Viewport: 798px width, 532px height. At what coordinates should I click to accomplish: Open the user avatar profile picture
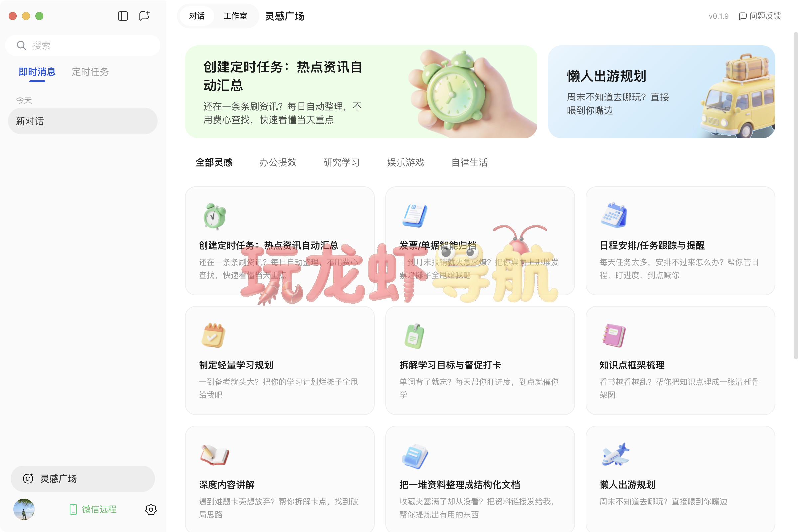coord(24,509)
